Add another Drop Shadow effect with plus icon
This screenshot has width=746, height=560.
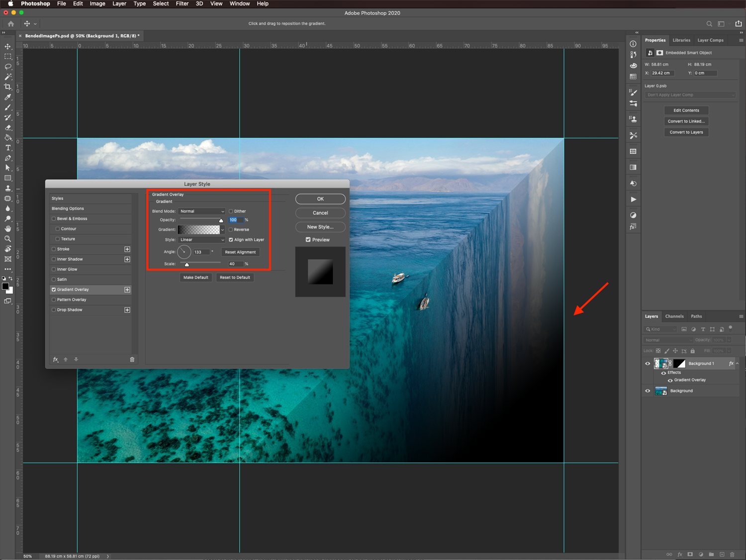pos(127,310)
